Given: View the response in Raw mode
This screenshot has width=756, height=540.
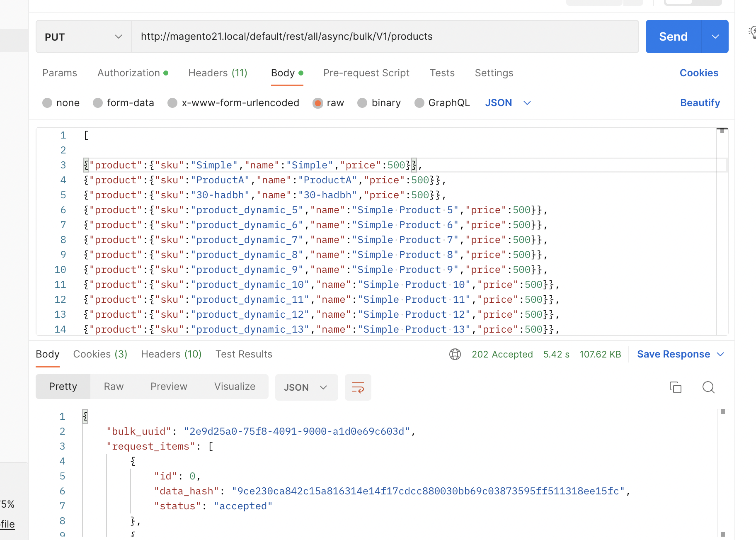Looking at the screenshot, I should coord(113,386).
